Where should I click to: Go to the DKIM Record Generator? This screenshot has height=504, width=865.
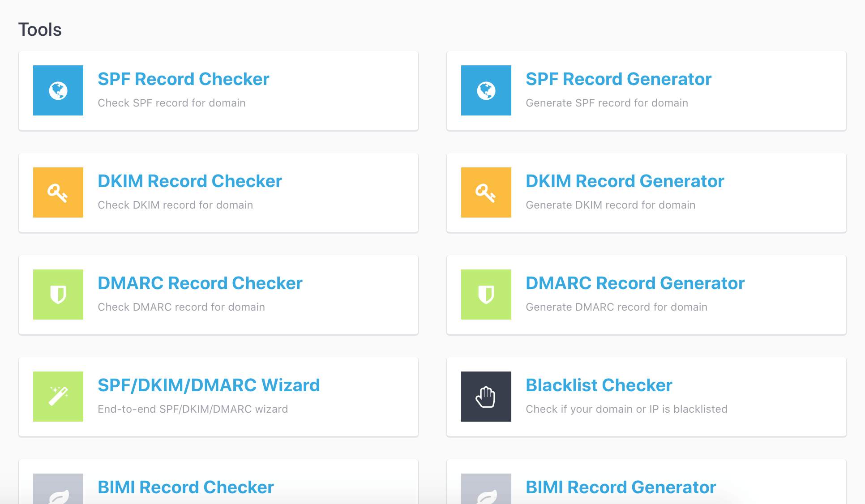625,181
